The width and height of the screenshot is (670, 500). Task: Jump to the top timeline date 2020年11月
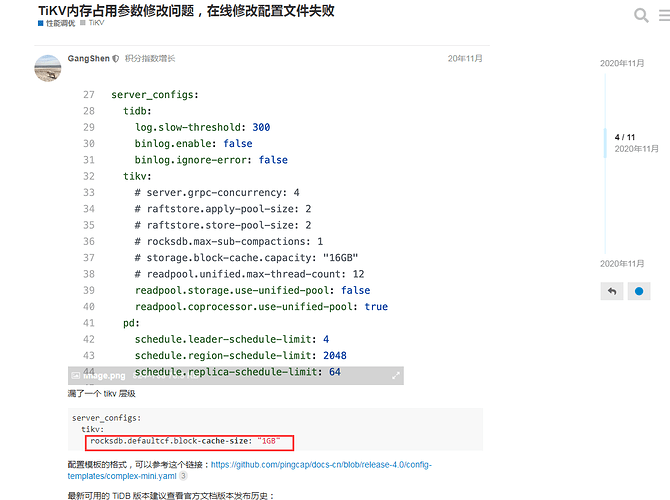coord(622,63)
